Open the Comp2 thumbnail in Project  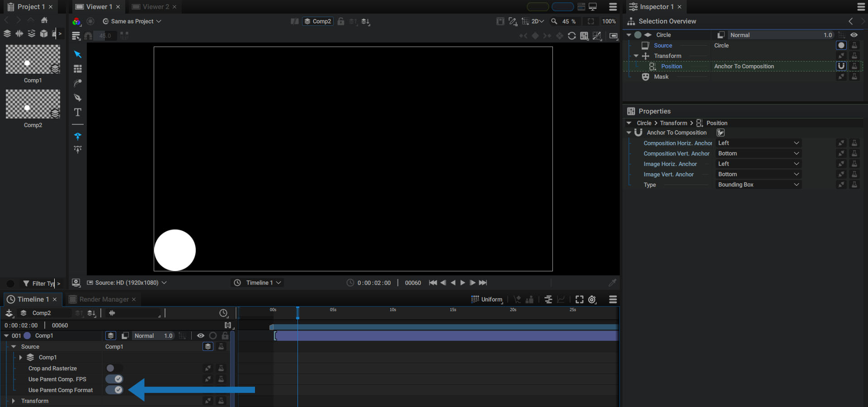coord(33,104)
